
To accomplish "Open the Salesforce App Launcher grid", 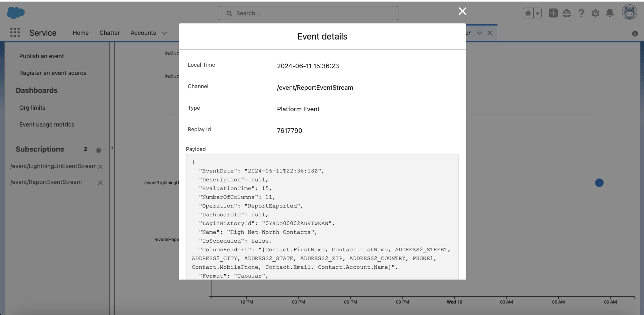I will click(14, 32).
